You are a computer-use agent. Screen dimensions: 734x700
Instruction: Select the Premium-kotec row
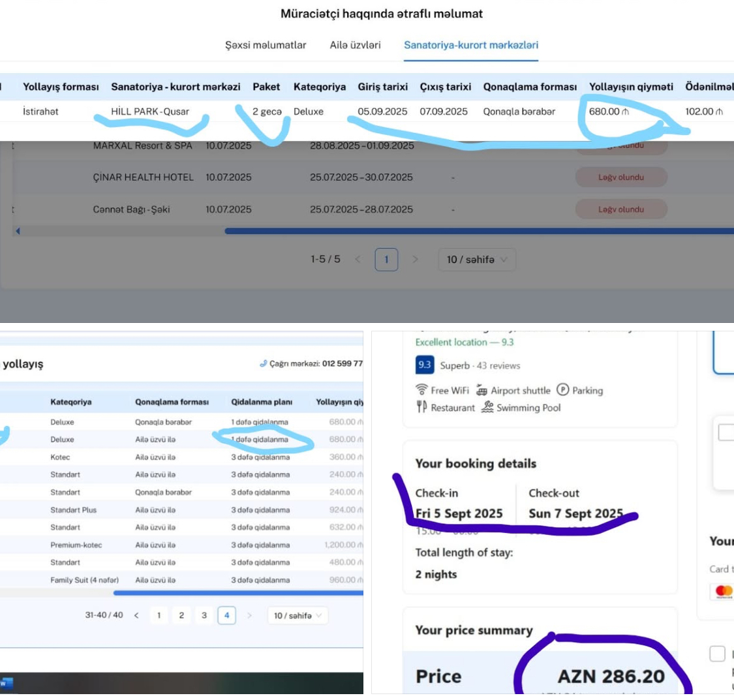tap(181, 545)
